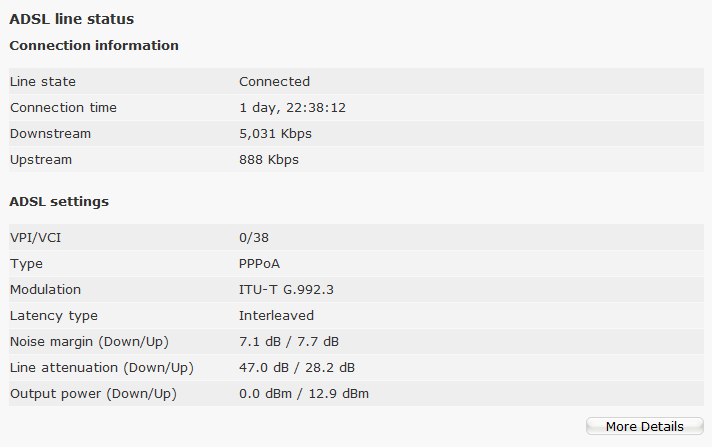Select the Output power (Down/Up) label
This screenshot has height=447, width=712.
point(94,394)
